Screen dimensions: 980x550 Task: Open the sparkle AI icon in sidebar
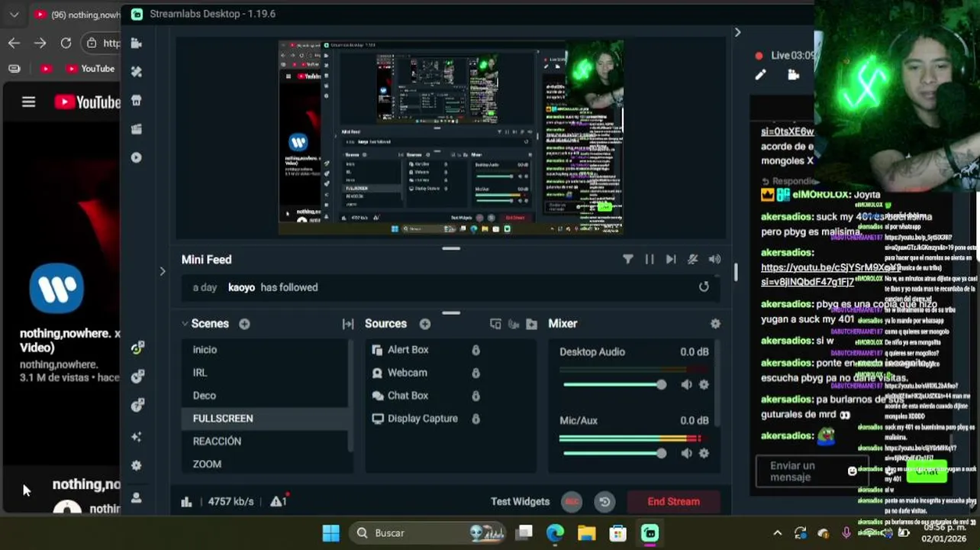coord(137,436)
